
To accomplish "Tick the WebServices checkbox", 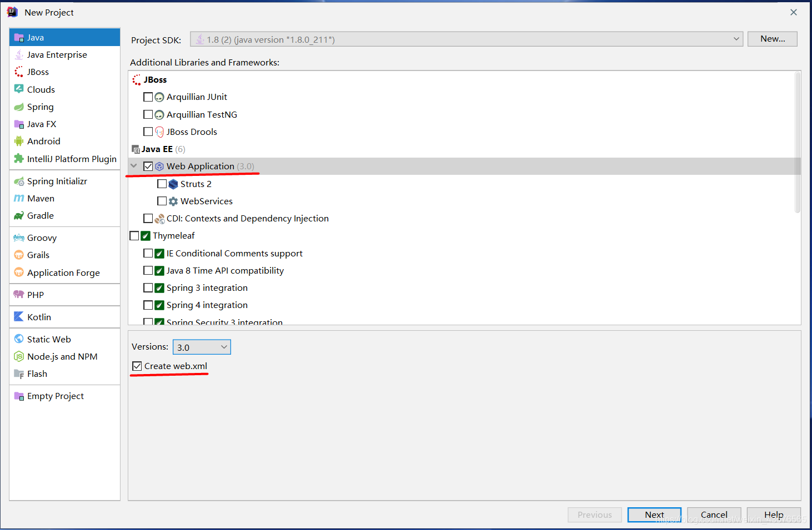I will [x=162, y=201].
